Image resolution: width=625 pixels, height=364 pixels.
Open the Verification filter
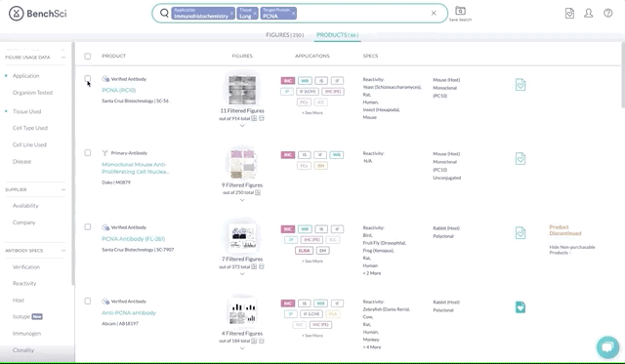point(26,266)
